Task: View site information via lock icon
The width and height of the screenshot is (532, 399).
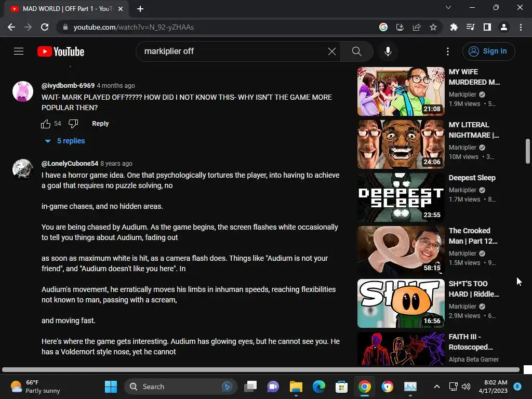Action: tap(65, 27)
